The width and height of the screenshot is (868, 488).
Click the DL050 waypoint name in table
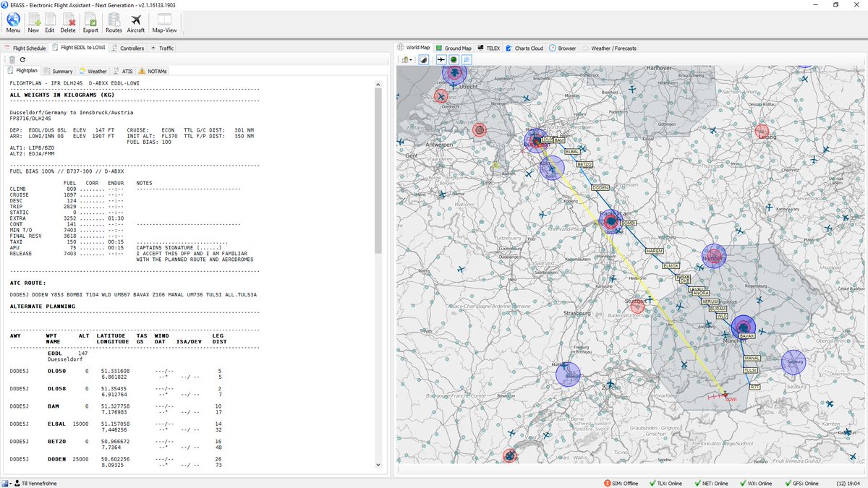click(56, 371)
